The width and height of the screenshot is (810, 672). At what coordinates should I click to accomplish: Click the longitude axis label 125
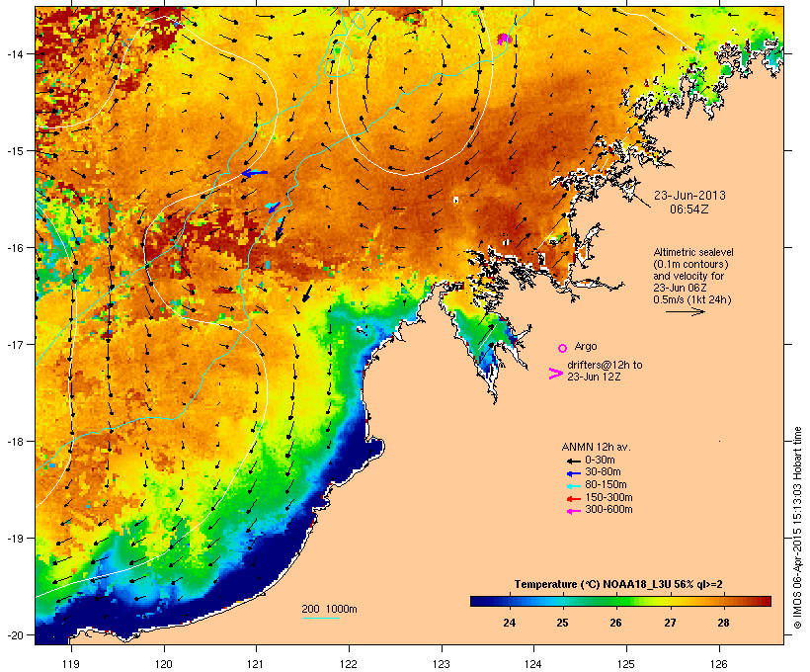pos(626,664)
